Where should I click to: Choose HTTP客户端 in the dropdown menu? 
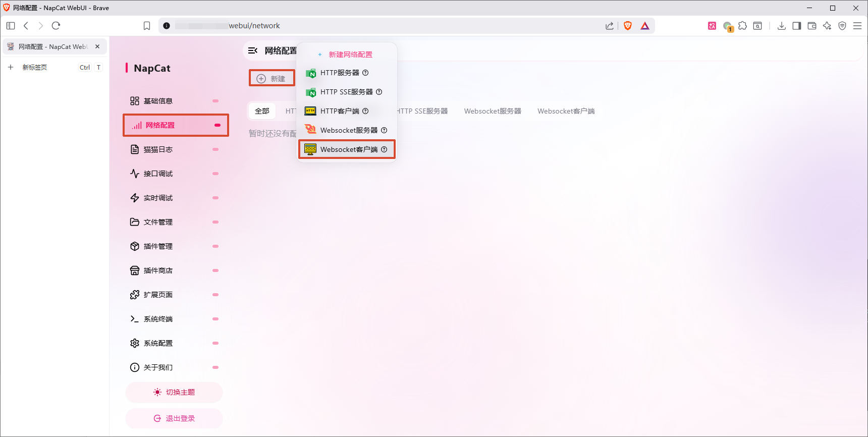click(x=346, y=111)
